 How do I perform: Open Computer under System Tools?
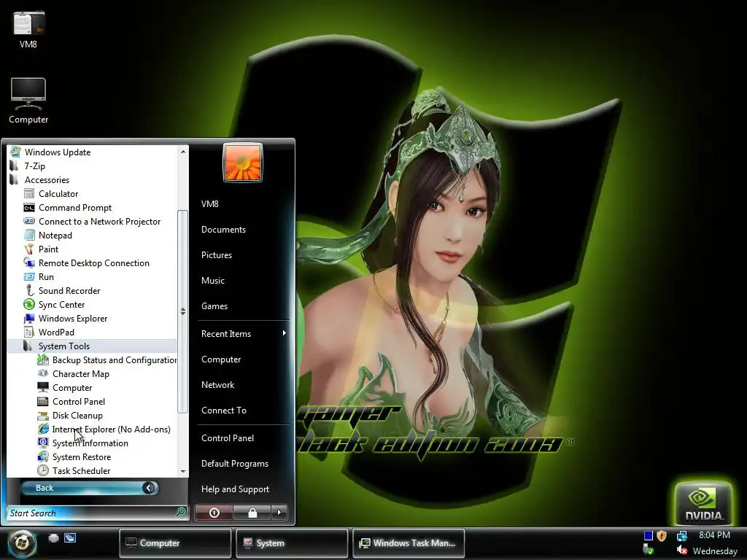pyautogui.click(x=72, y=388)
